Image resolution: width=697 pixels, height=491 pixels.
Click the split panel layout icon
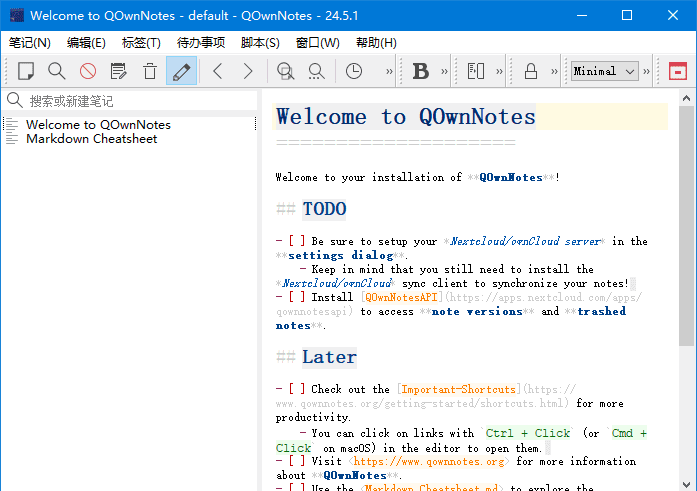click(476, 71)
